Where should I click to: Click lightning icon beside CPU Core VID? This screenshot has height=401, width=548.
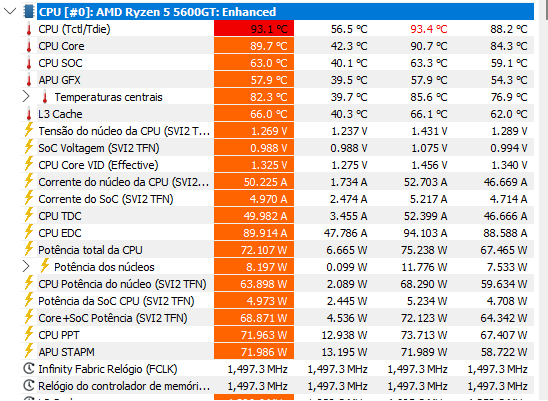[29, 164]
